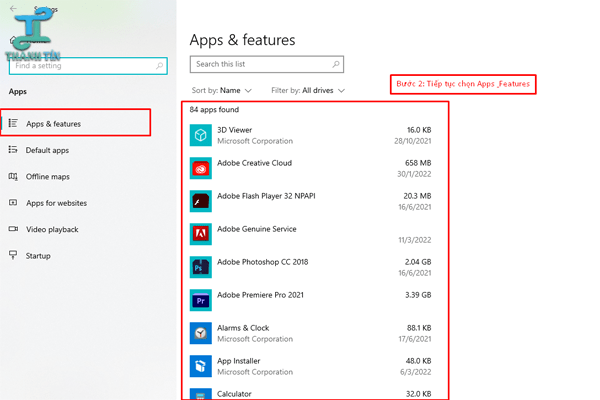Image resolution: width=600 pixels, height=400 pixels.
Task: Click the Alarms & Clock icon
Action: (201, 333)
